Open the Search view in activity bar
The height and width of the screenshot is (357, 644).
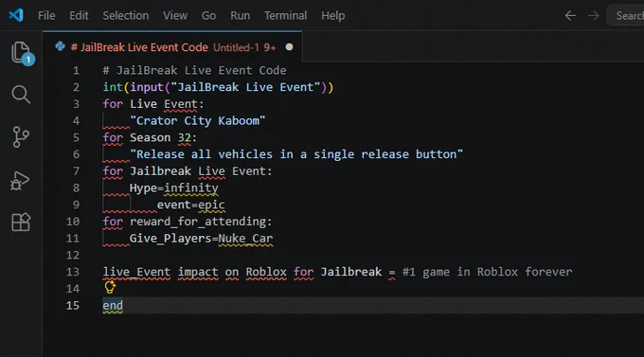pos(21,95)
